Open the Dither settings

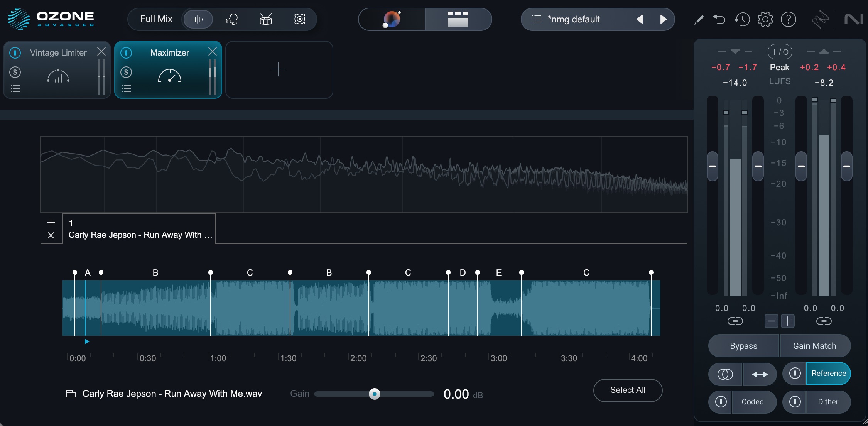pos(828,402)
